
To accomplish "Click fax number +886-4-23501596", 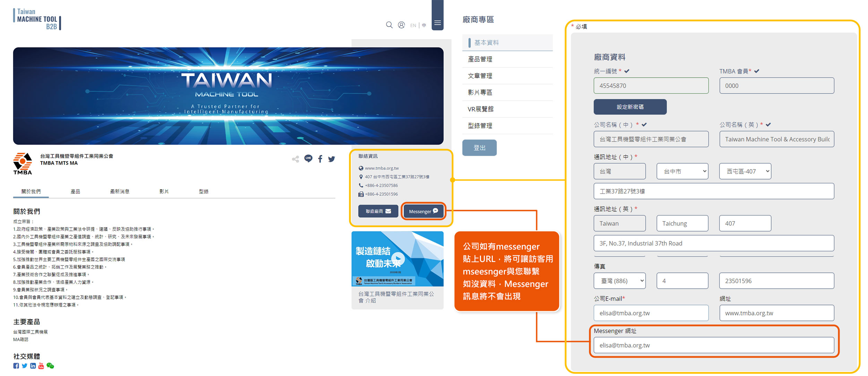I will pos(381,194).
